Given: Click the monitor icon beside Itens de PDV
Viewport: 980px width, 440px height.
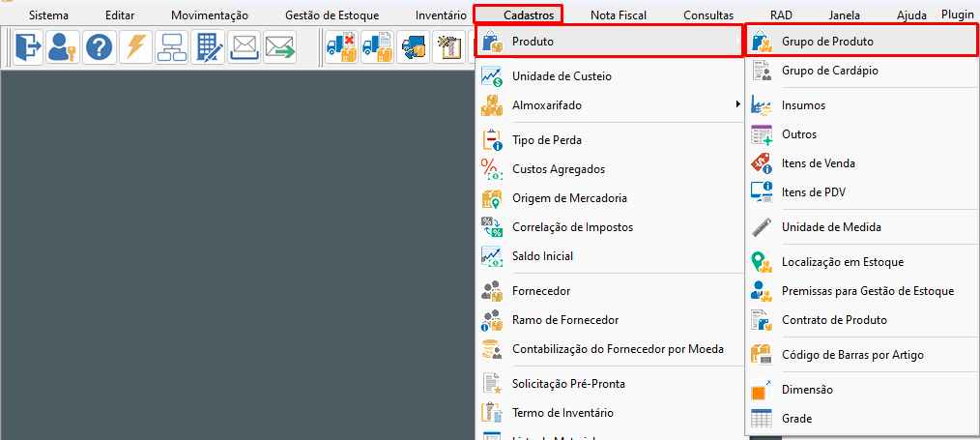Looking at the screenshot, I should [762, 191].
